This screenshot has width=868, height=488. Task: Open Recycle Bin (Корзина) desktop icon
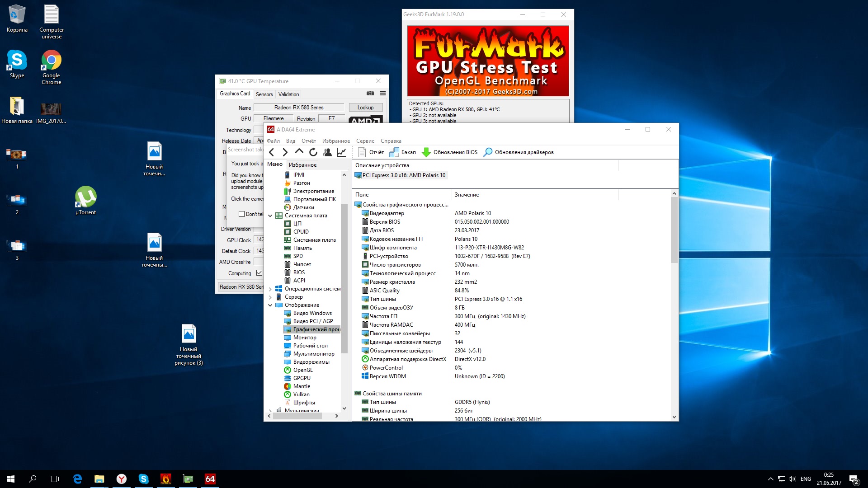coord(17,19)
